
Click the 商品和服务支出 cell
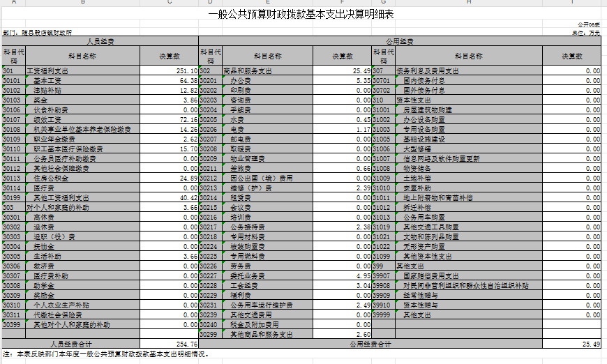[267, 71]
